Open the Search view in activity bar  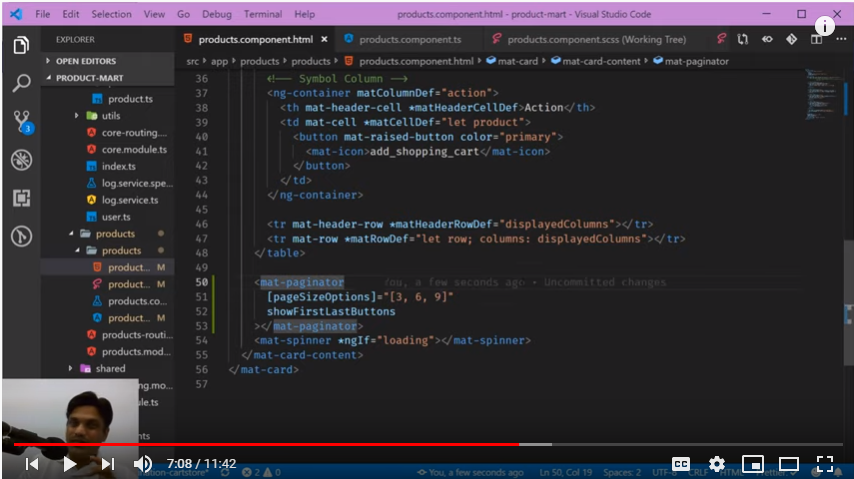21,84
